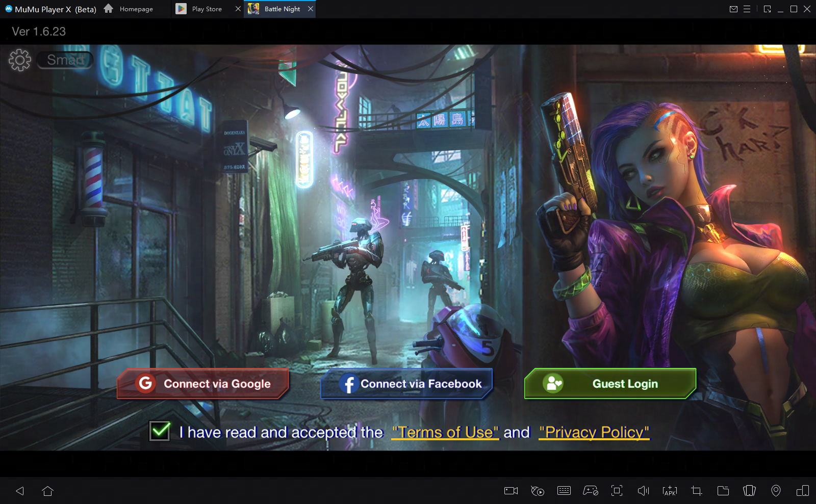Choose Guest Login

pos(610,383)
